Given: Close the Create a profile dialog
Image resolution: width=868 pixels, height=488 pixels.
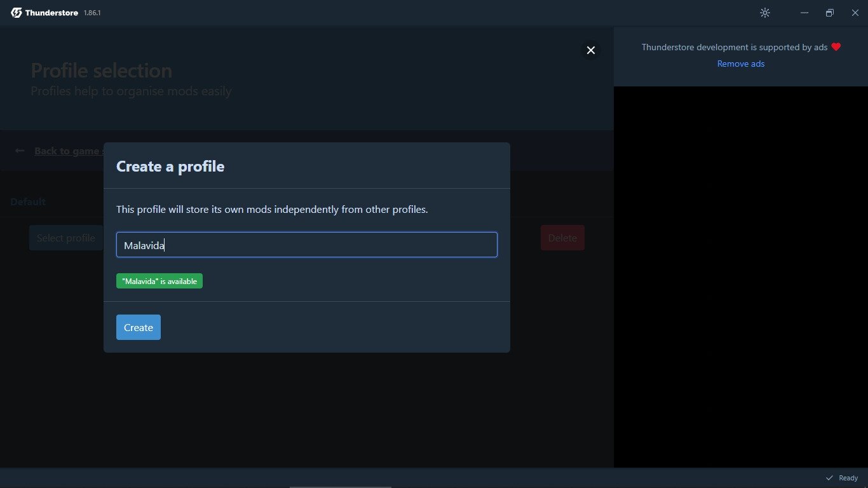Looking at the screenshot, I should pos(591,50).
